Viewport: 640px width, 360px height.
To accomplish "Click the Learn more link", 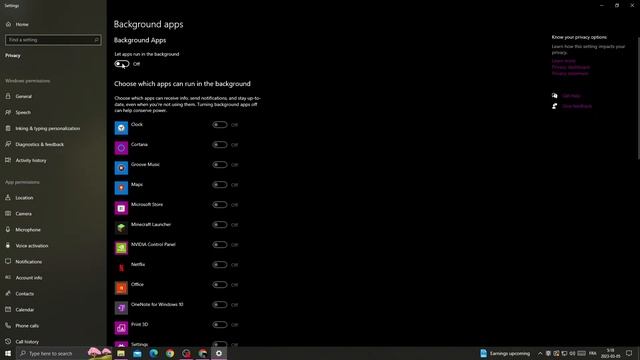I will click(x=564, y=61).
